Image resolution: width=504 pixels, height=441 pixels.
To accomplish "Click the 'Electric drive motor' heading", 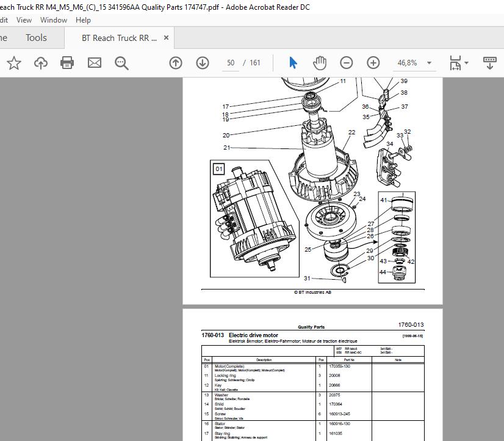I will pyautogui.click(x=253, y=335).
